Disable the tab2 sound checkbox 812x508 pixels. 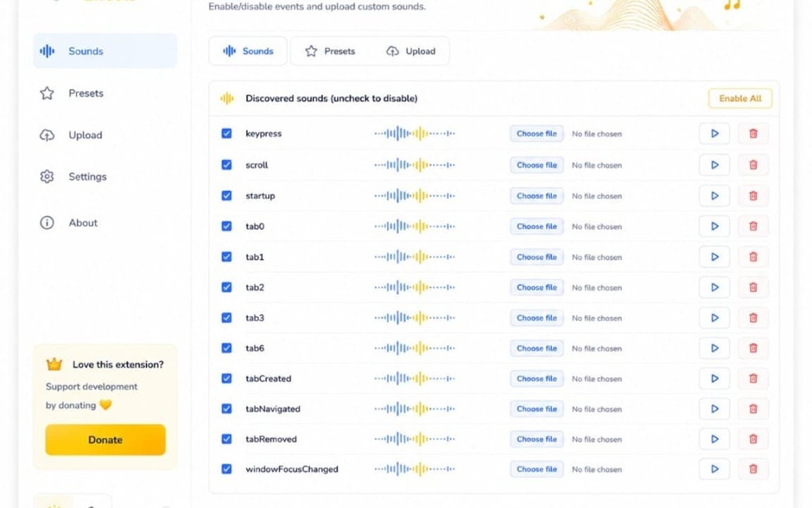click(227, 287)
